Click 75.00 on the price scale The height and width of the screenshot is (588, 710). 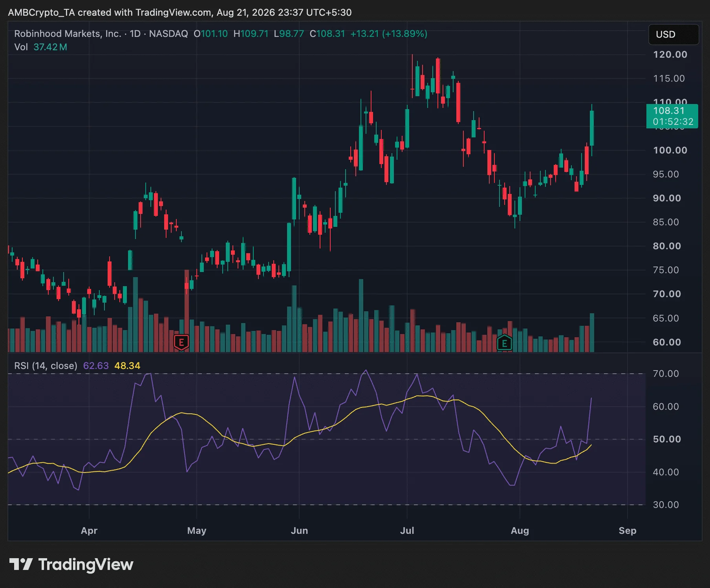pyautogui.click(x=666, y=270)
